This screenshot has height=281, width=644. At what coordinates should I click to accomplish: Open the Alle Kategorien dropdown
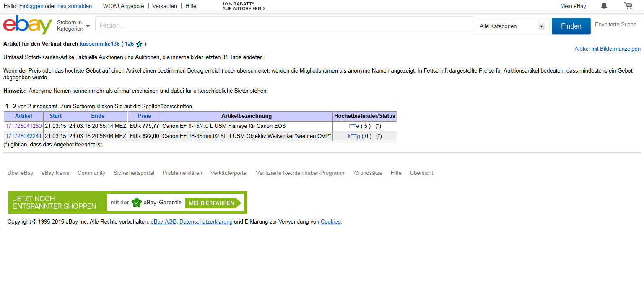[512, 26]
